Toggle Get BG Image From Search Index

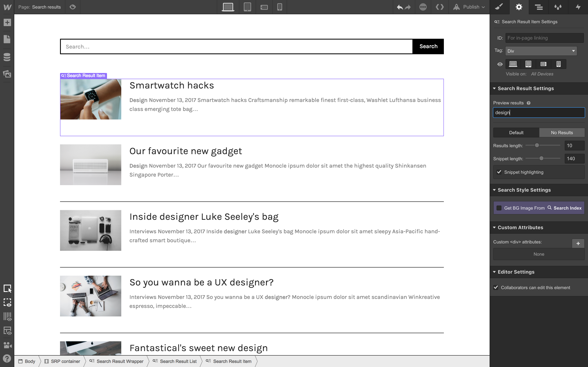pyautogui.click(x=499, y=208)
